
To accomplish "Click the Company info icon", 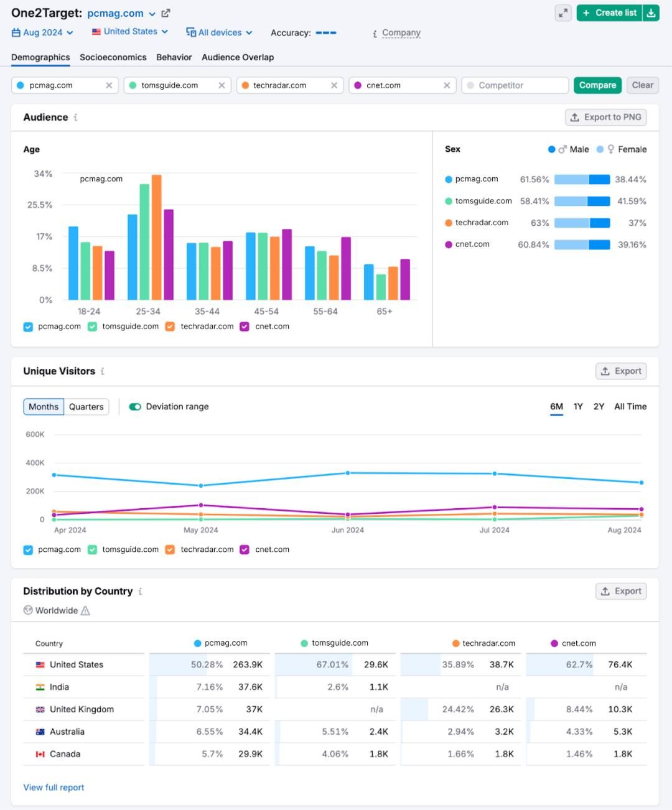I will point(375,34).
